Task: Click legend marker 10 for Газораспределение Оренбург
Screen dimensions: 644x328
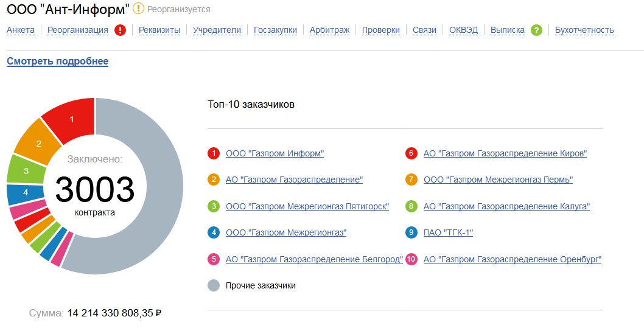Action: [411, 259]
